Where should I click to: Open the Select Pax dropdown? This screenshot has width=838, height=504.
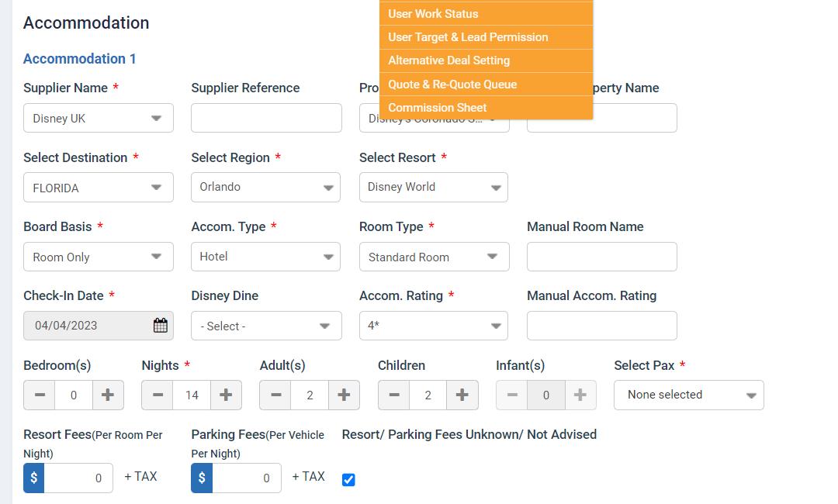(688, 395)
